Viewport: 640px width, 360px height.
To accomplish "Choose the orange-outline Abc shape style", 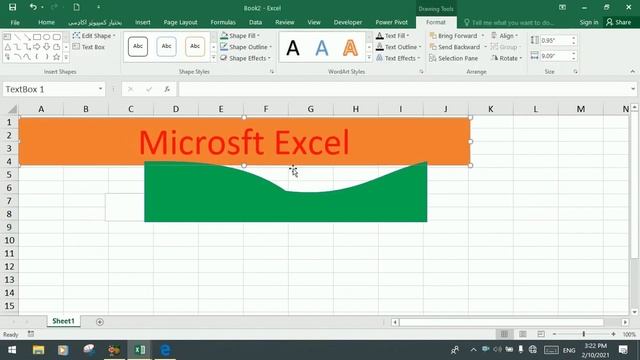I will pos(195,47).
